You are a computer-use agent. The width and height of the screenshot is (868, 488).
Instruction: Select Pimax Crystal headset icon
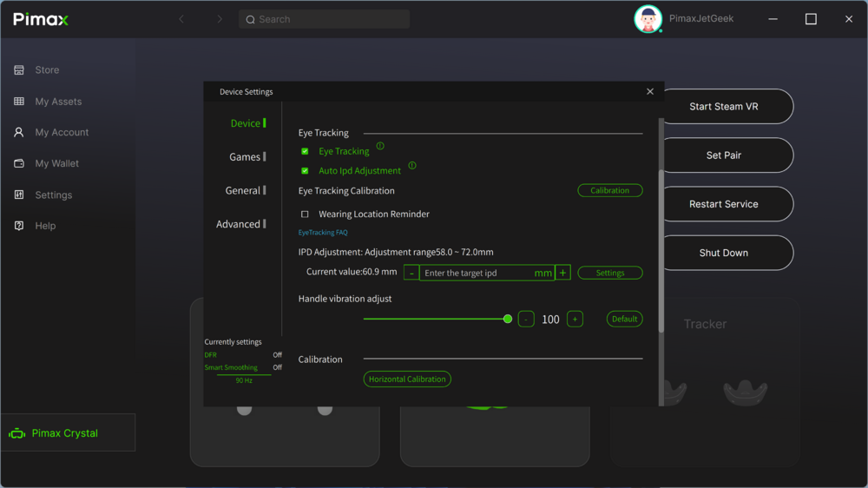[17, 433]
